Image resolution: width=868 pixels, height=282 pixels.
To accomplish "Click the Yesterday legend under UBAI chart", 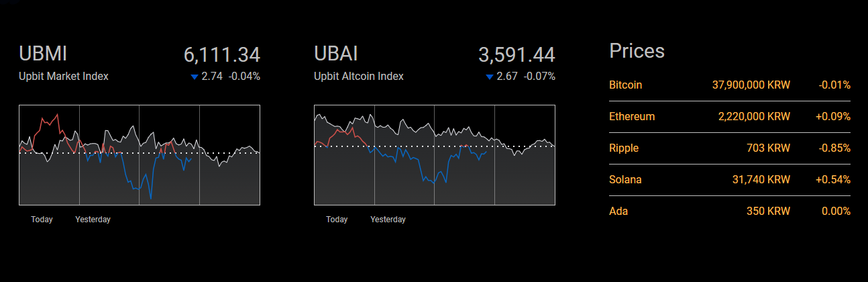I will 388,220.
